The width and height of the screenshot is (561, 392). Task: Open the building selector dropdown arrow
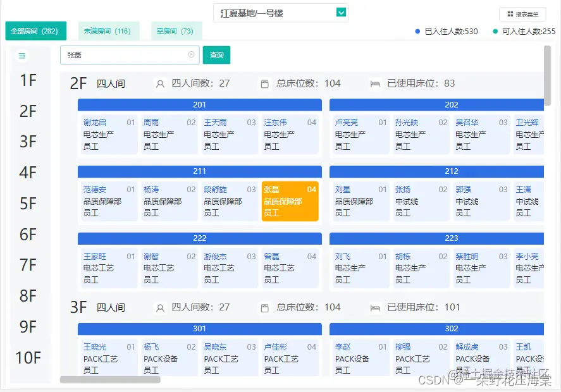341,13
